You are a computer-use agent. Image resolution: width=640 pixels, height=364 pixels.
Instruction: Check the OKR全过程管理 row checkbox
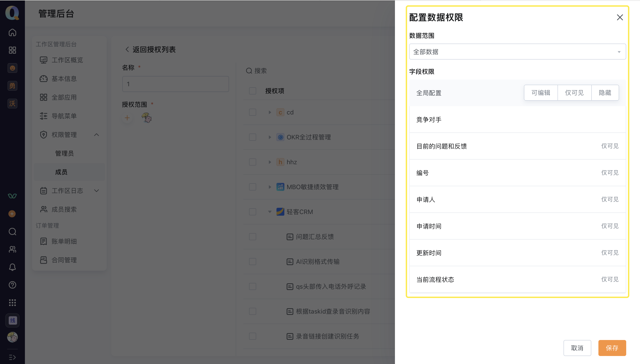[253, 137]
